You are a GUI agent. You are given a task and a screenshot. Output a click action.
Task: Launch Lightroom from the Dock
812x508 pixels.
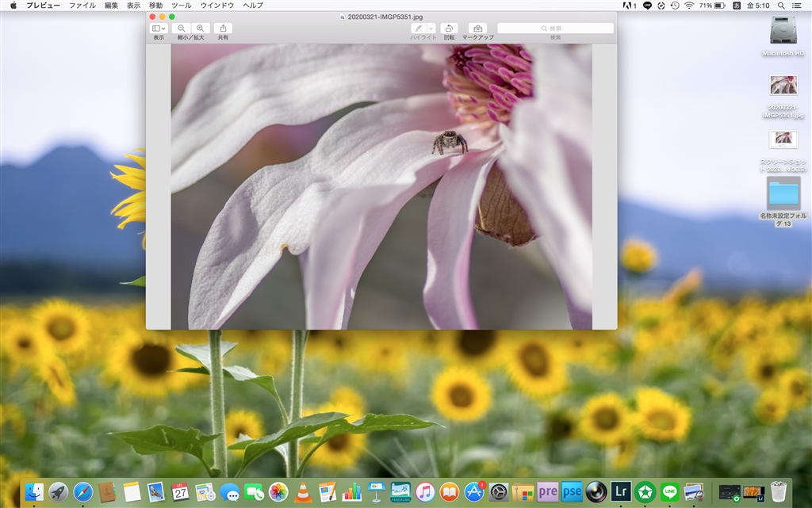coord(621,491)
